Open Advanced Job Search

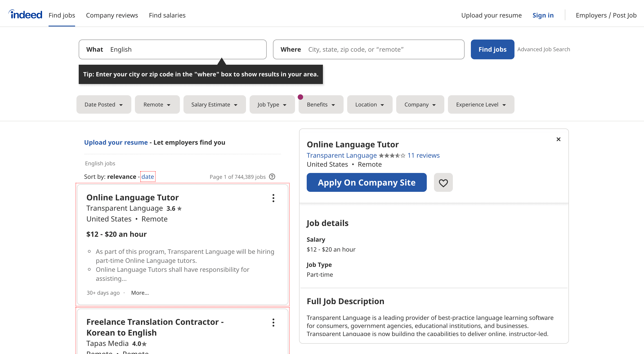(544, 49)
